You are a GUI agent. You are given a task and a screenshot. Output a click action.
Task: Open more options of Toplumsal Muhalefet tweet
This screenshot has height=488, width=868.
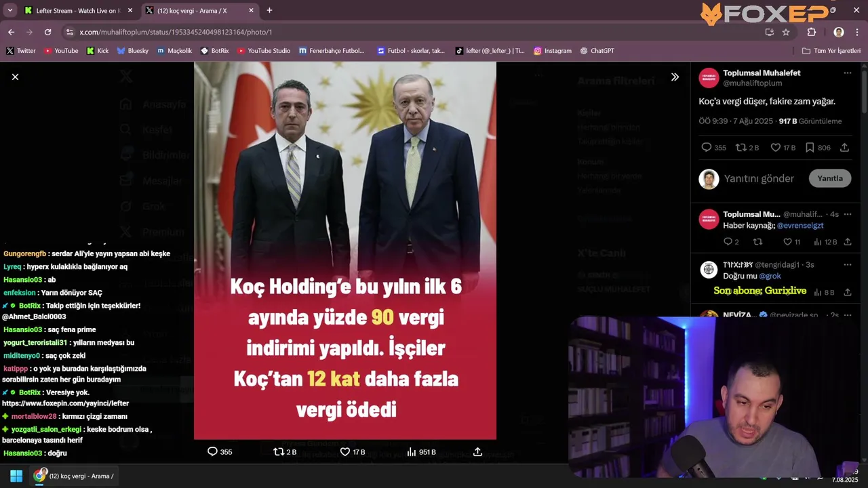[x=847, y=73]
